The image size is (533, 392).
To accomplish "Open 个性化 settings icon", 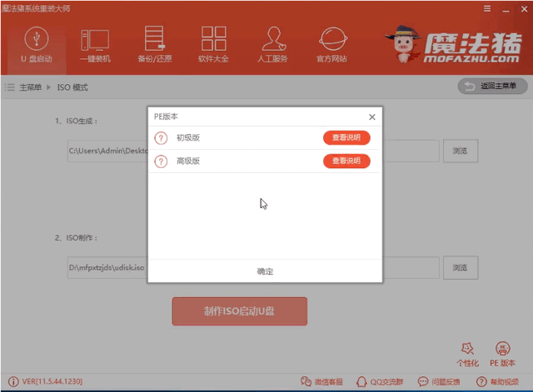I will 469,353.
